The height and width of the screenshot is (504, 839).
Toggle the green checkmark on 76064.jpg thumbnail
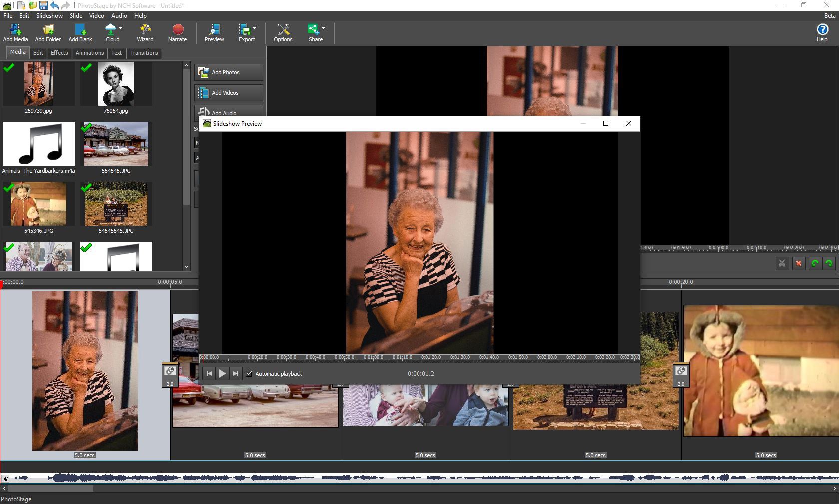[86, 68]
